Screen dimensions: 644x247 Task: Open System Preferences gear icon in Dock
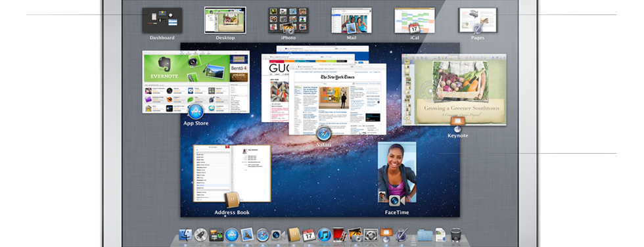click(371, 235)
